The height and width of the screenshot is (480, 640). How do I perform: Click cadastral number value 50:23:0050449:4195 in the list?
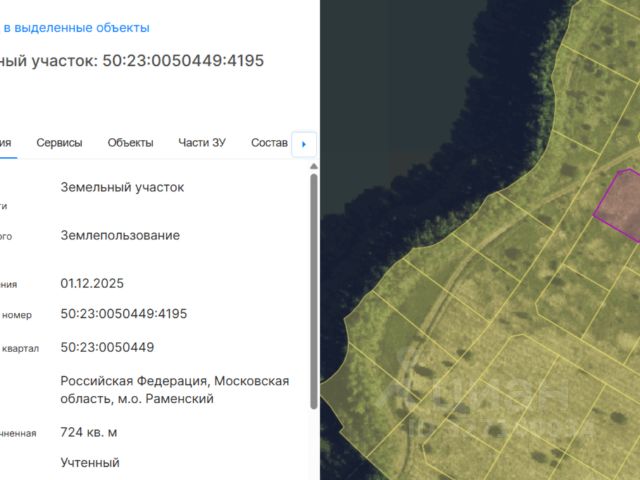tap(124, 314)
